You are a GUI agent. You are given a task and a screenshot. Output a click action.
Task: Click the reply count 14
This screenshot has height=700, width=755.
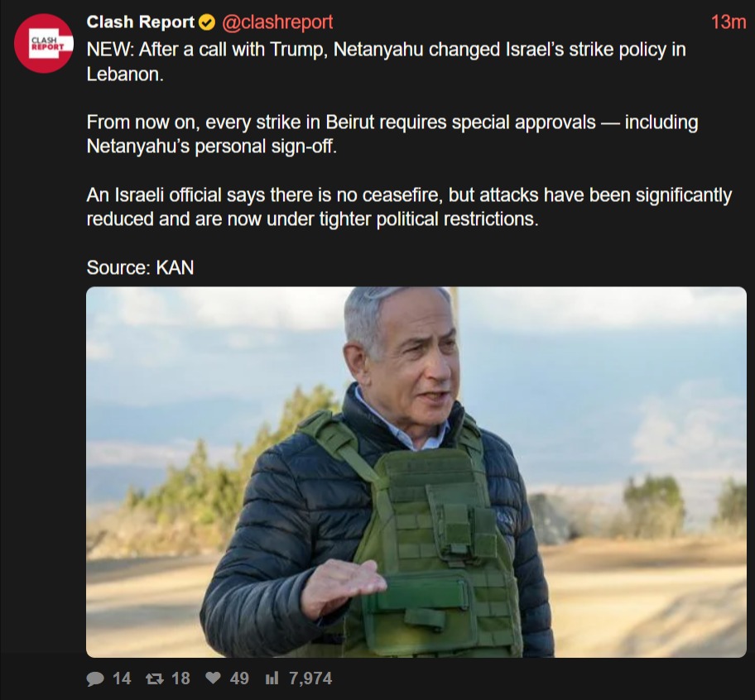point(122,678)
